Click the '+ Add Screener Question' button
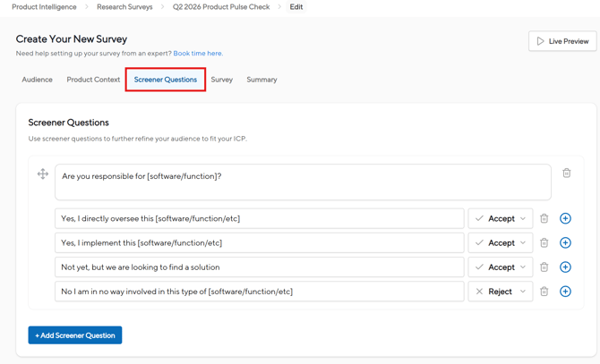The width and height of the screenshot is (600, 364). (x=75, y=335)
